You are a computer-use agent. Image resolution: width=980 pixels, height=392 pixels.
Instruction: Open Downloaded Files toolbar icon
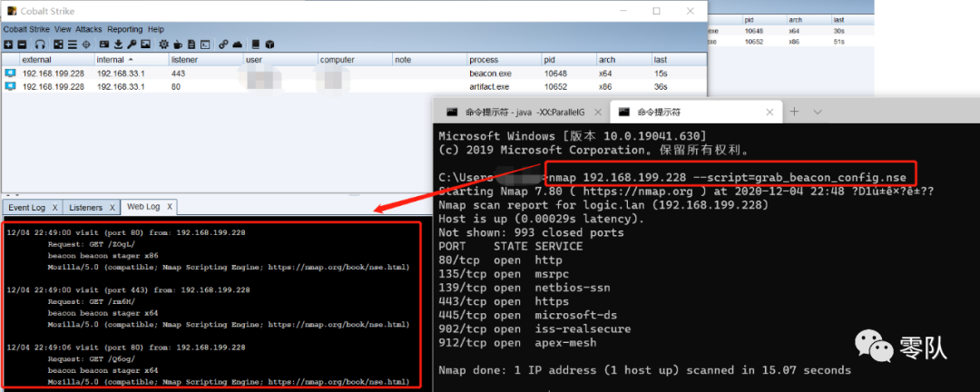tap(118, 44)
